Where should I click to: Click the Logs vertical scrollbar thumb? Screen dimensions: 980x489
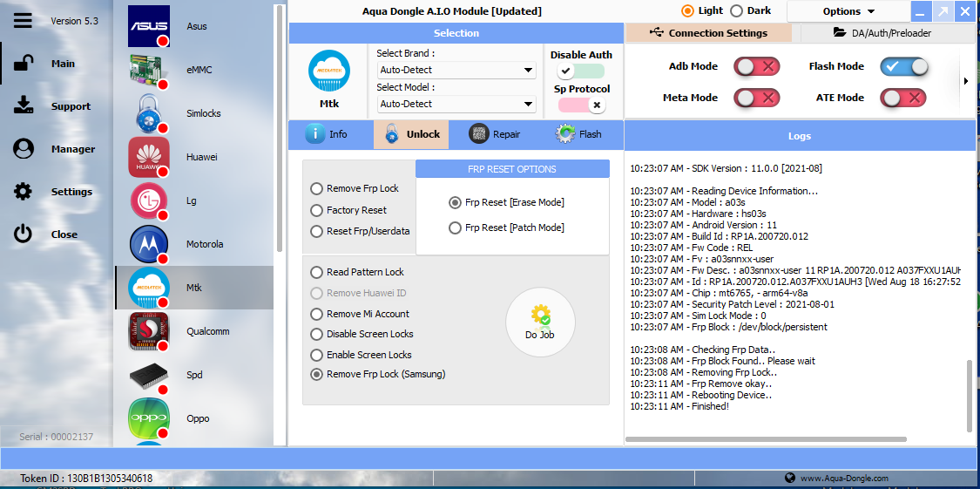click(x=970, y=395)
